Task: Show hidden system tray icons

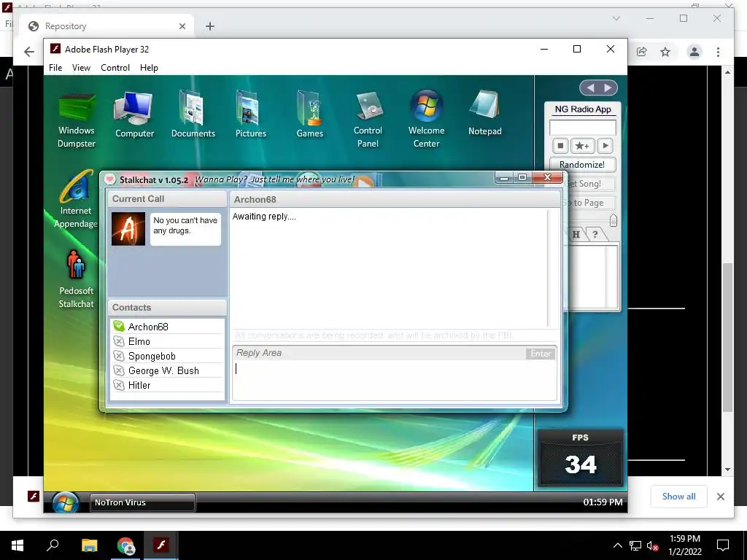Action: tap(617, 545)
